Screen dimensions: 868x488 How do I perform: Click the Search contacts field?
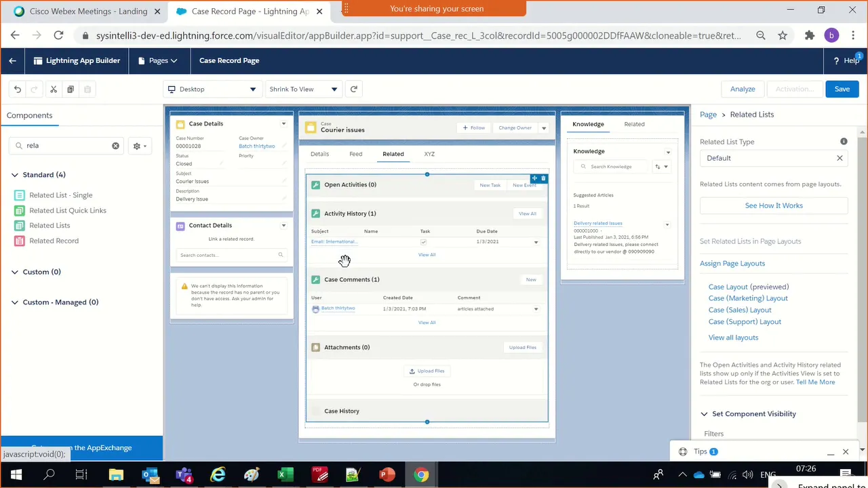(231, 255)
